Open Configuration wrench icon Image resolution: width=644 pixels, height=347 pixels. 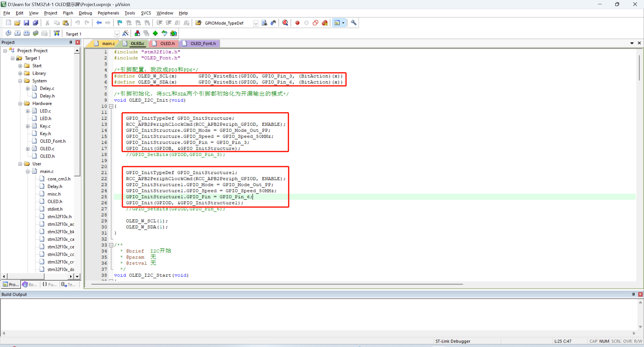click(x=353, y=23)
